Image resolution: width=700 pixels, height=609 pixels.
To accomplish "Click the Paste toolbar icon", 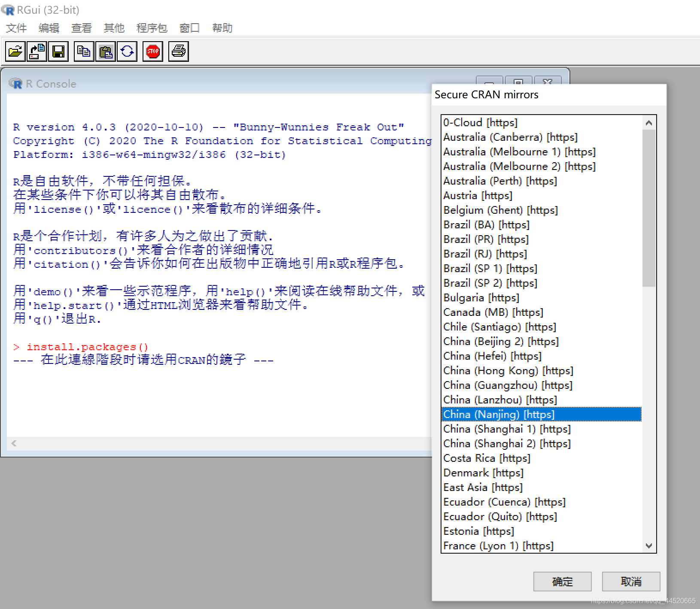I will click(105, 52).
